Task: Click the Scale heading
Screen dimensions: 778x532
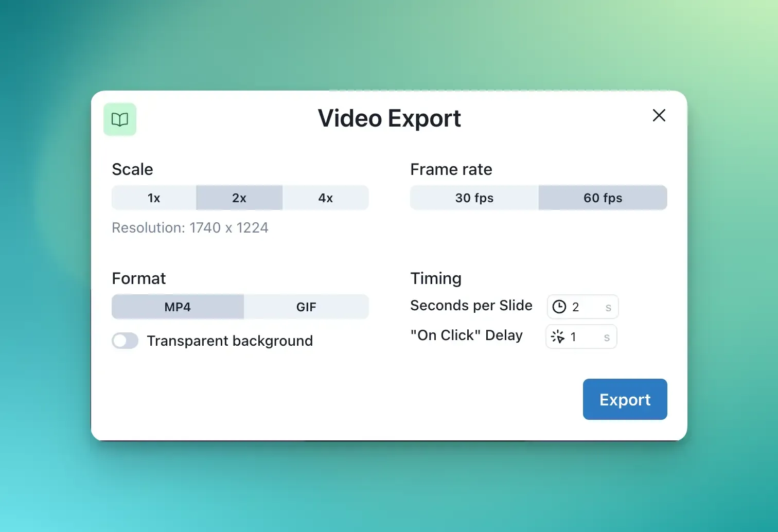Action: 132,169
